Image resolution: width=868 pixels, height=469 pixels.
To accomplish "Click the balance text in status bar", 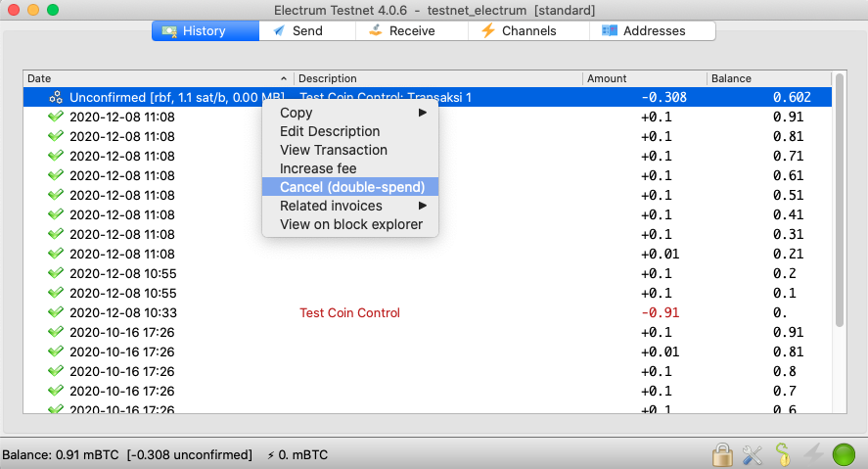I will pos(127,455).
